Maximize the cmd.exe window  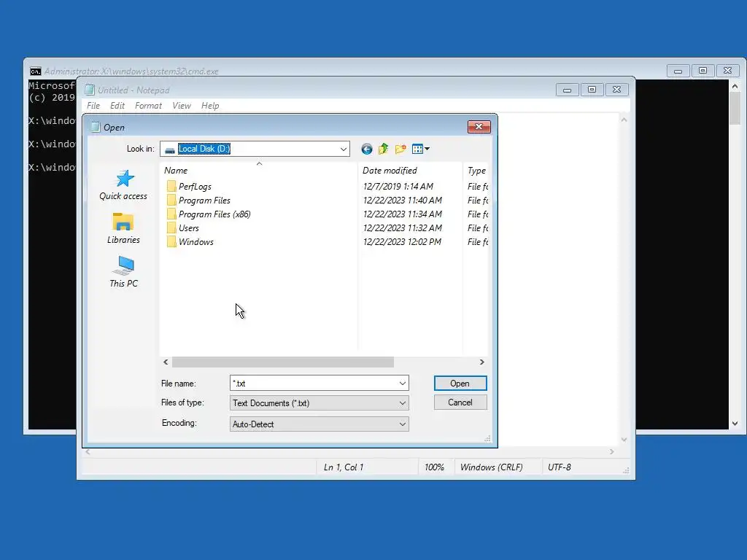pos(703,71)
